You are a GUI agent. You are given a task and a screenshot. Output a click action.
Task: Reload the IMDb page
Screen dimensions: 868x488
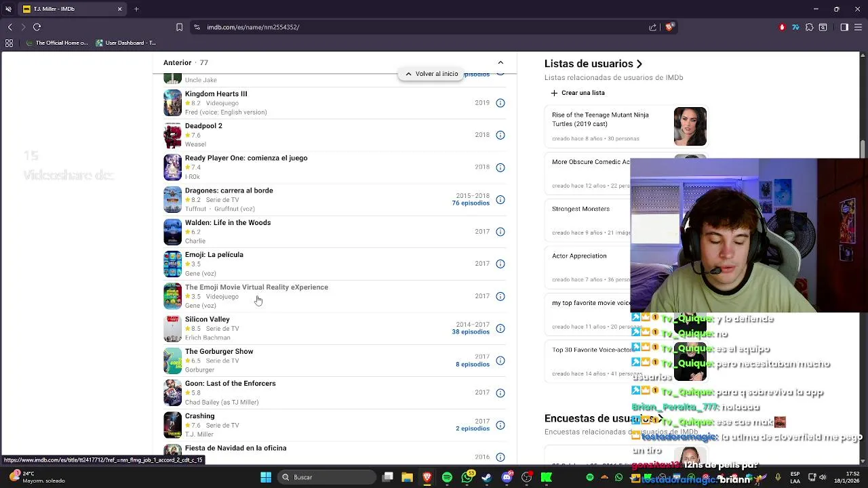[37, 27]
